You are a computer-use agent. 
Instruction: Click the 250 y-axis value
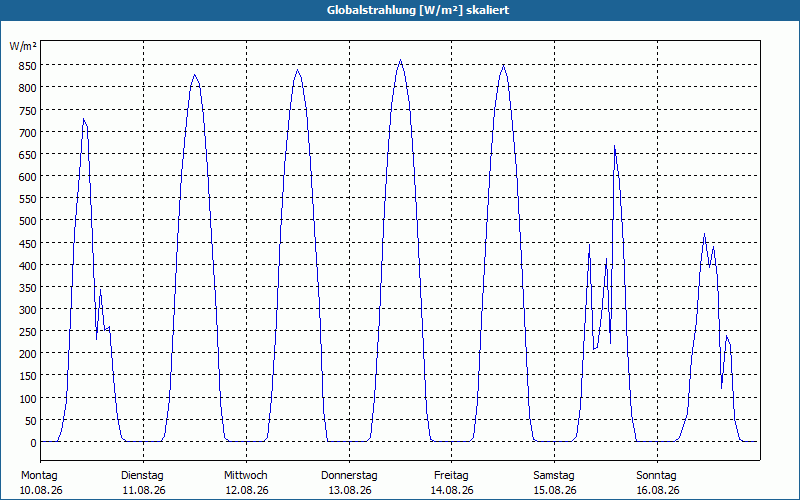pyautogui.click(x=28, y=332)
